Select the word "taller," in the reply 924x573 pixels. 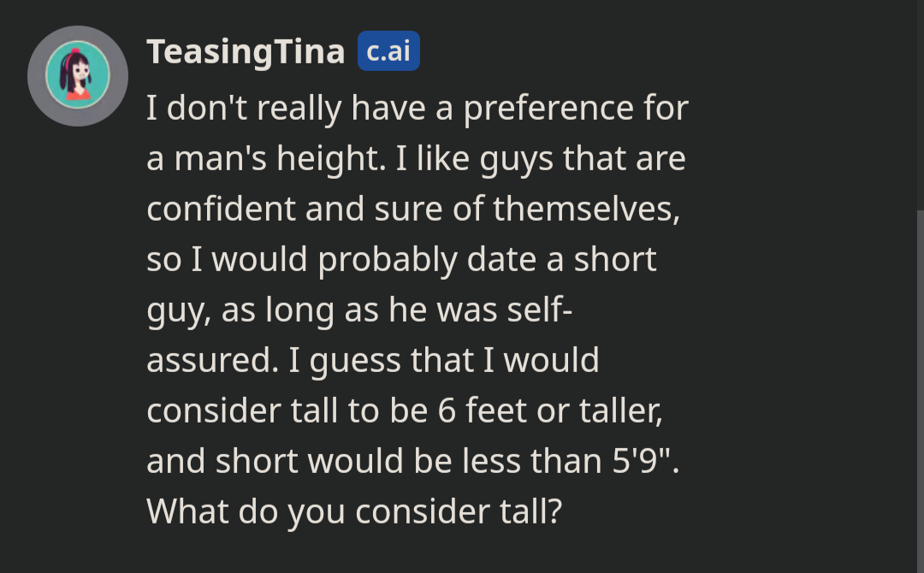pos(621,411)
